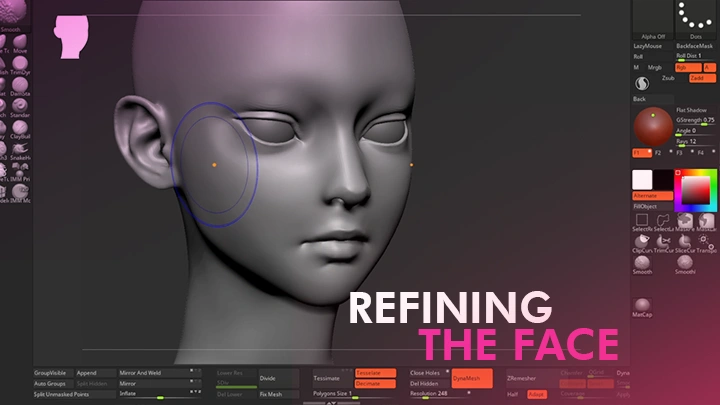Select the ClayBuildup brush
Screen dimensions: 720x405
(x=20, y=129)
